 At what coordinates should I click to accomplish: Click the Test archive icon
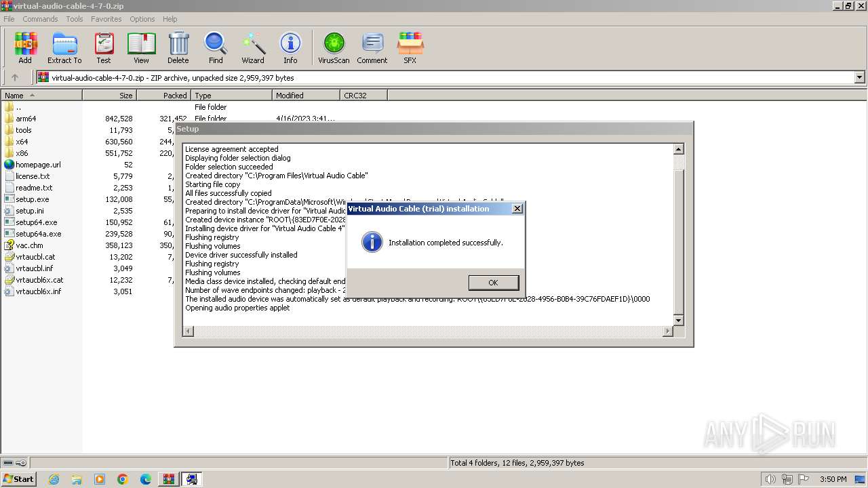pos(104,47)
